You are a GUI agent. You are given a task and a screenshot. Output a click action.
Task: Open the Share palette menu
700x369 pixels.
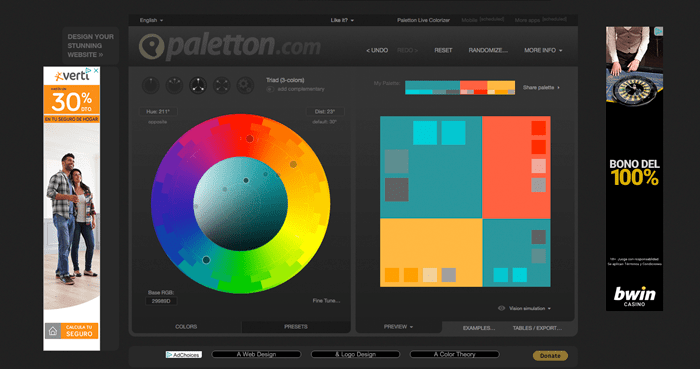point(541,87)
